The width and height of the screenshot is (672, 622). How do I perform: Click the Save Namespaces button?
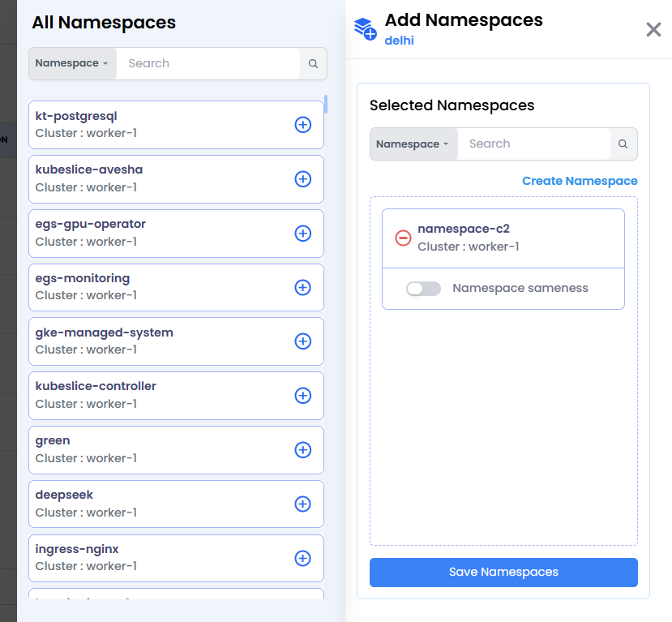coord(503,573)
